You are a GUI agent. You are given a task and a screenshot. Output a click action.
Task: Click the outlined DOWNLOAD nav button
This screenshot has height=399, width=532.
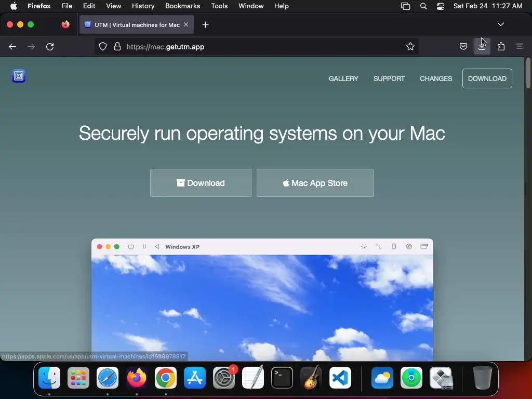click(487, 78)
